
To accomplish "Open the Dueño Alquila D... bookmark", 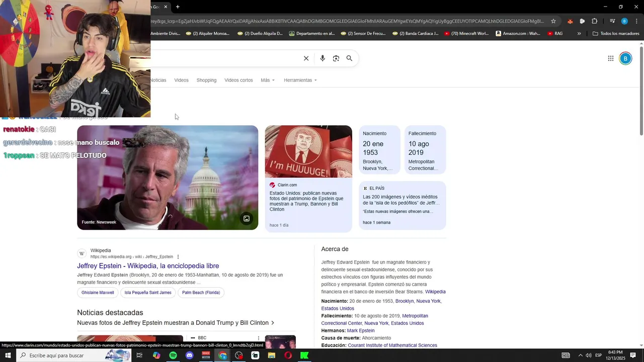I will [260, 34].
